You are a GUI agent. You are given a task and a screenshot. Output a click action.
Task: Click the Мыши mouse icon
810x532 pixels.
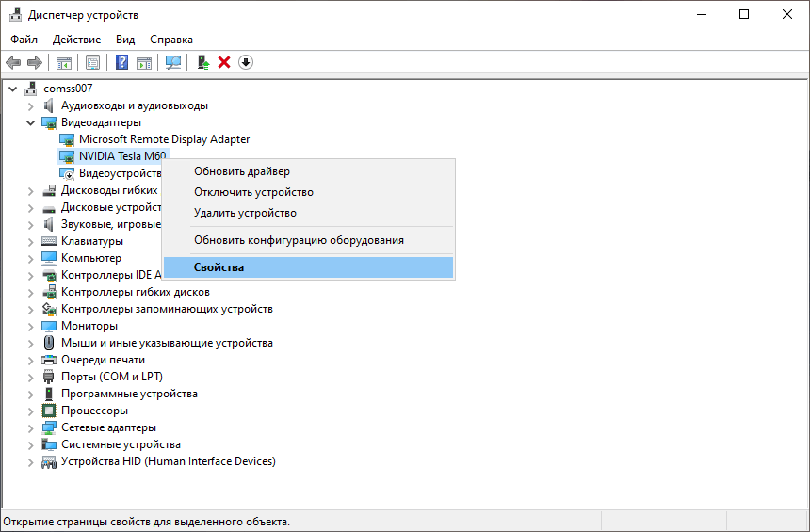[49, 343]
